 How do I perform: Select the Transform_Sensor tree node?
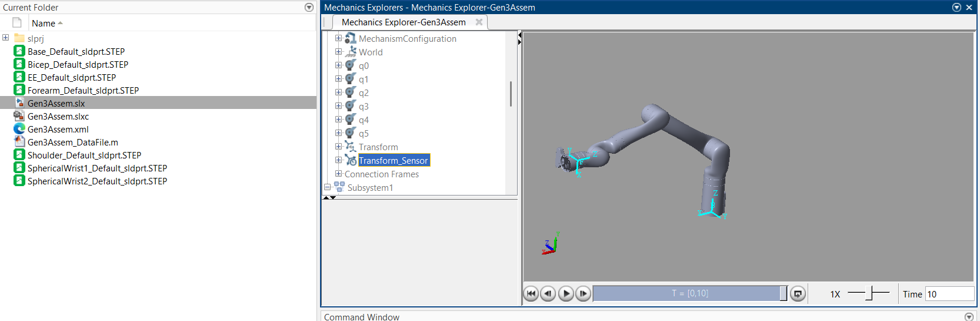click(393, 161)
